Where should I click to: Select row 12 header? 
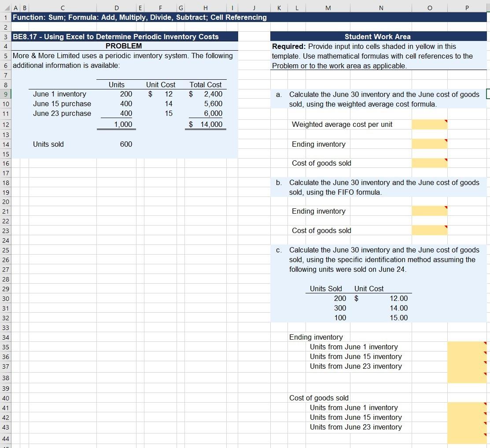[6, 124]
